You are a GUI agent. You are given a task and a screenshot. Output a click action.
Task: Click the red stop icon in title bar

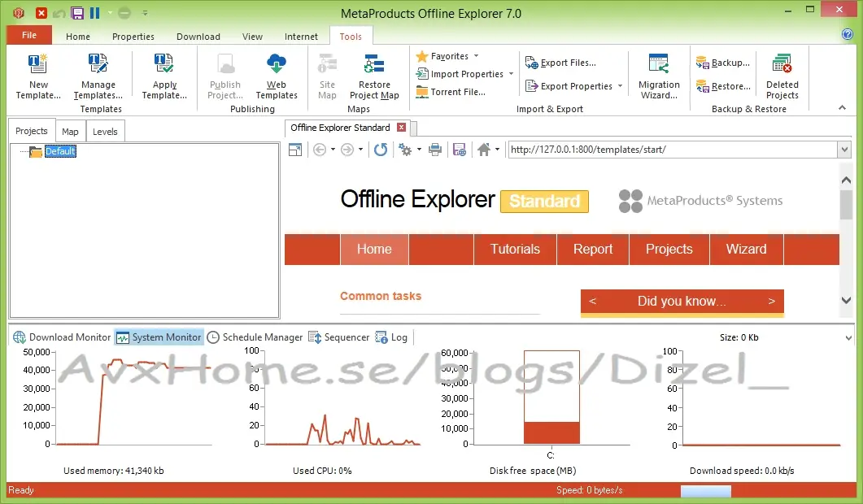(41, 13)
